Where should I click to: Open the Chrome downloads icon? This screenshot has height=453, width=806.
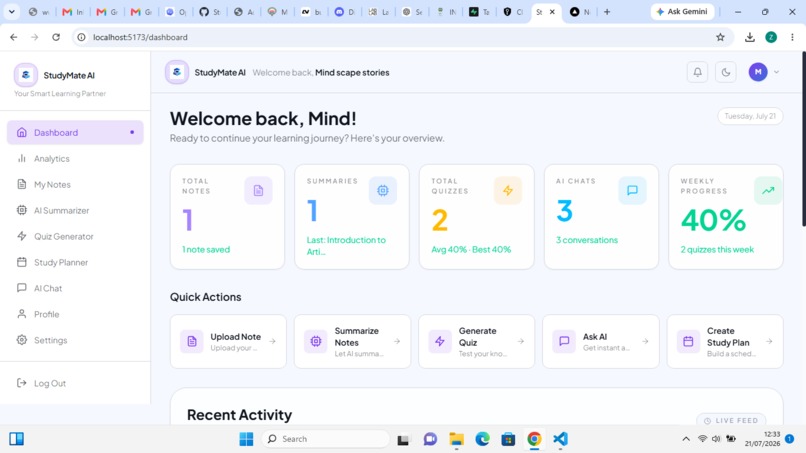(749, 37)
